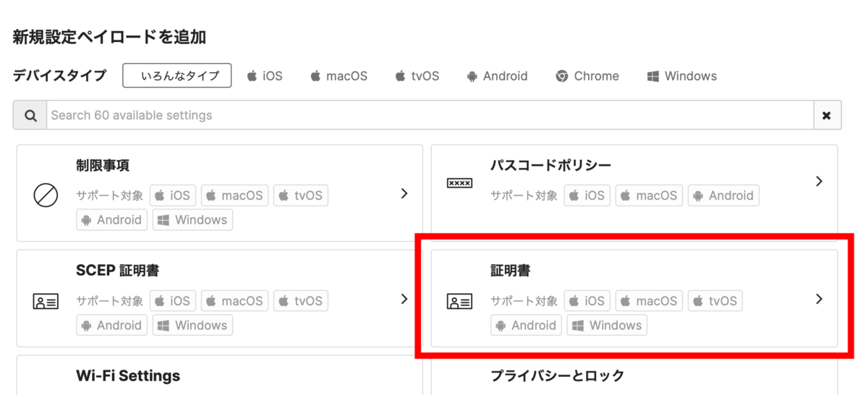Select the Android device type filter
Image resolution: width=868 pixels, height=395 pixels.
click(x=497, y=76)
